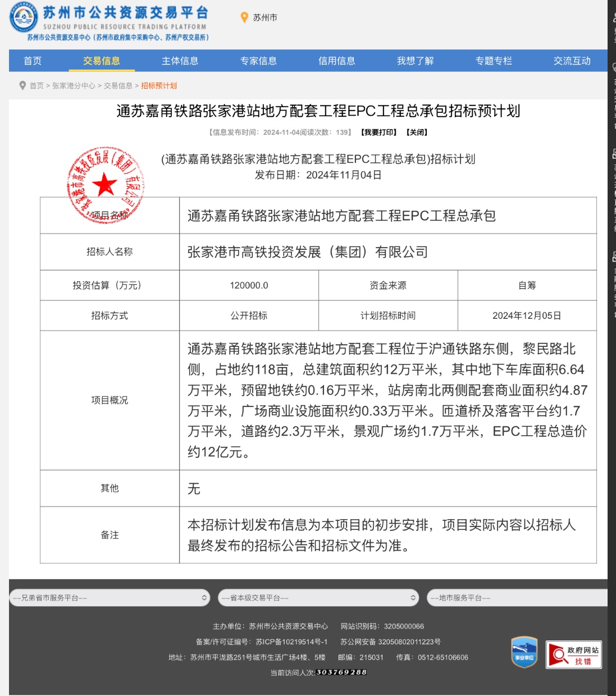Image resolution: width=616 pixels, height=696 pixels.
Task: Click the 2024年12月05日 date cell
Action: coord(527,315)
